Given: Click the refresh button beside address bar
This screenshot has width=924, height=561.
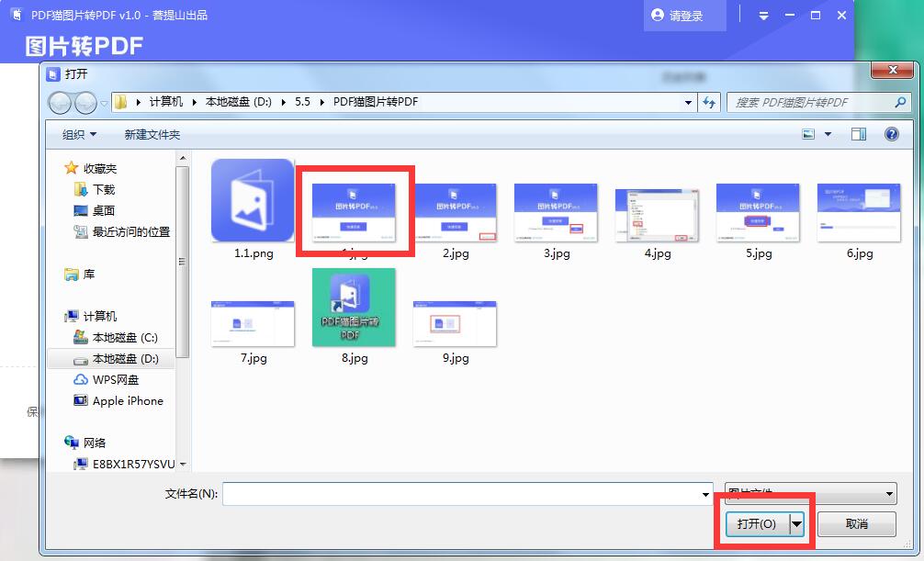Looking at the screenshot, I should pos(708,102).
